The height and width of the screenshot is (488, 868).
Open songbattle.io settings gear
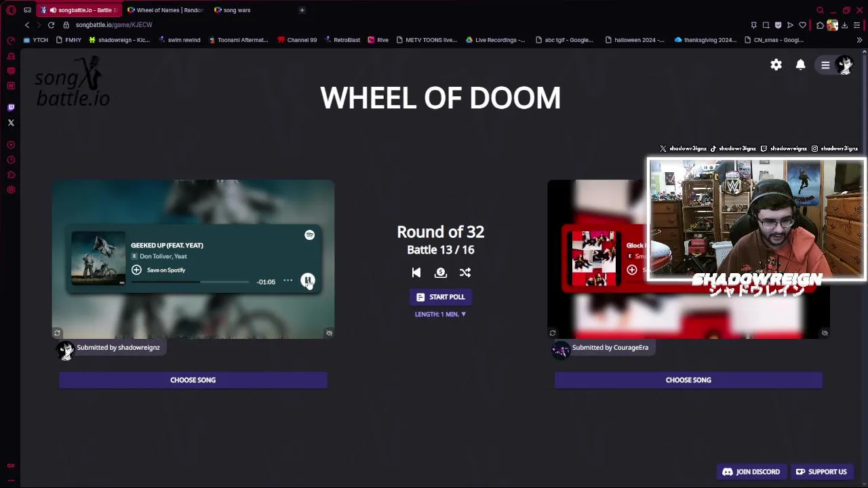coord(776,65)
